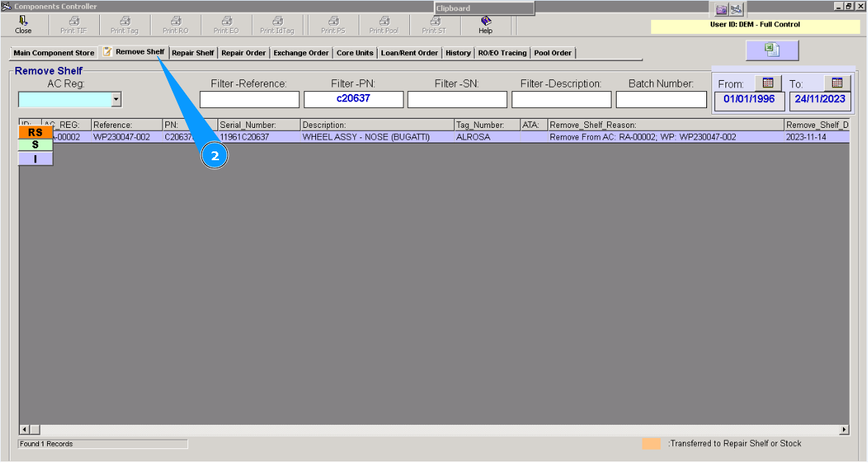This screenshot has height=463, width=868.
Task: Click the Print EO printer icon
Action: point(226,21)
